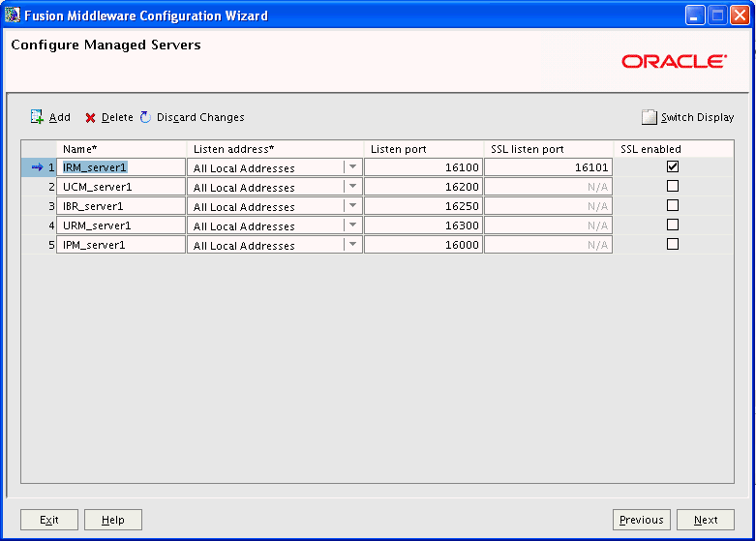Click the Exit button
The image size is (756, 541).
pyautogui.click(x=49, y=520)
